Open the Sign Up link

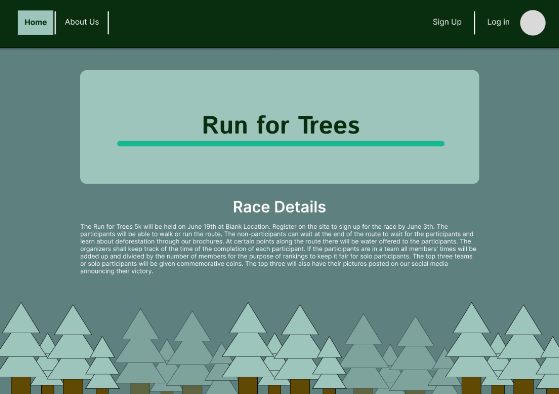[x=447, y=22]
